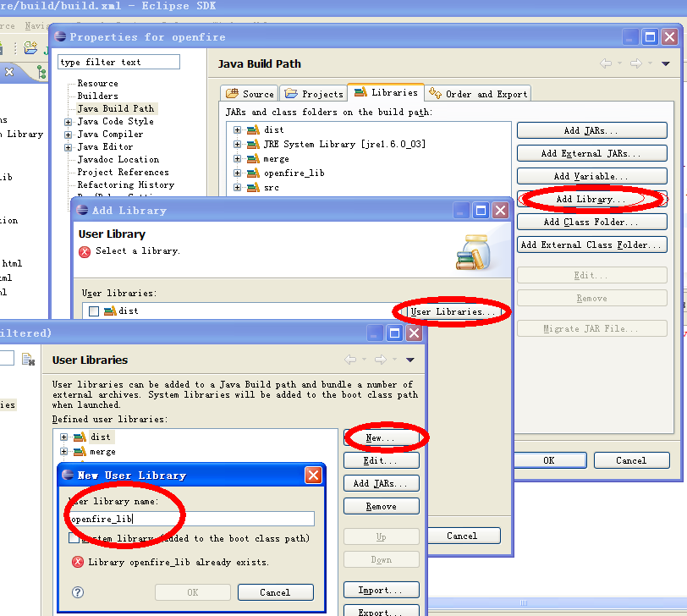Close the New User Library dialog
This screenshot has height=616, width=687.
click(x=313, y=475)
